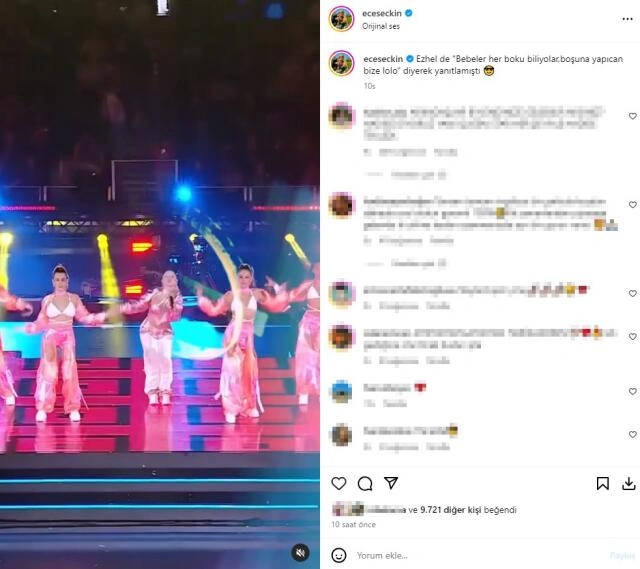640x569 pixels.
Task: Unmute the video using the speaker icon
Action: coord(300,553)
